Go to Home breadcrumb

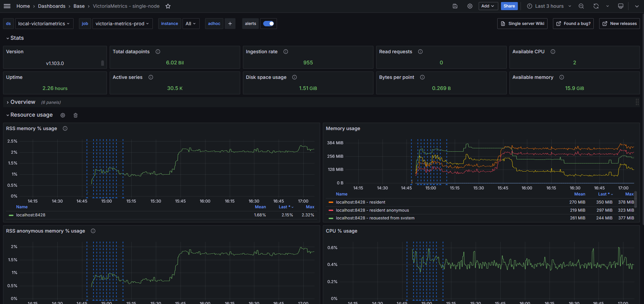tap(23, 6)
